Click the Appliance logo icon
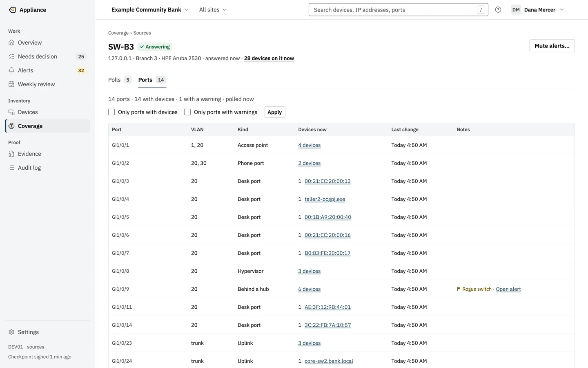 click(12, 10)
